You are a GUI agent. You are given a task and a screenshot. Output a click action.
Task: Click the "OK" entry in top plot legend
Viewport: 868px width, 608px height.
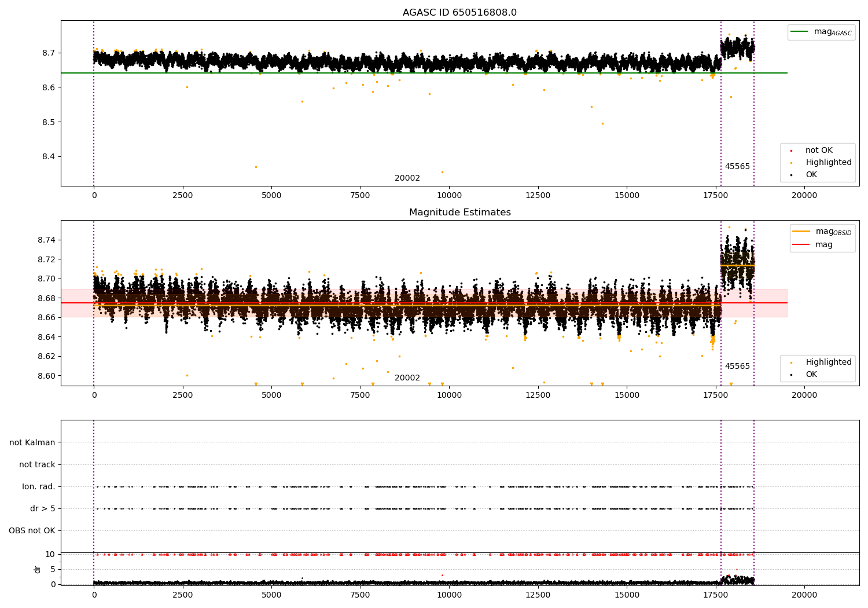pyautogui.click(x=811, y=175)
